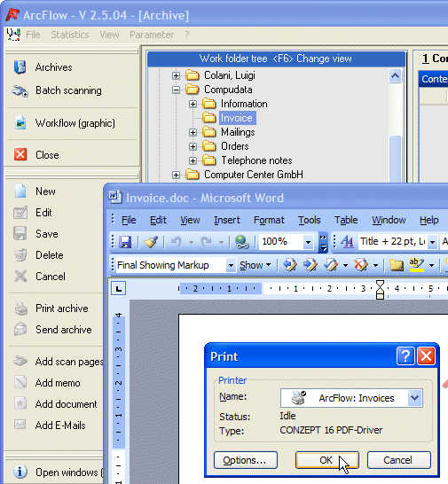Open Archives in ArcFlow sidebar
448x484 pixels.
coord(53,67)
